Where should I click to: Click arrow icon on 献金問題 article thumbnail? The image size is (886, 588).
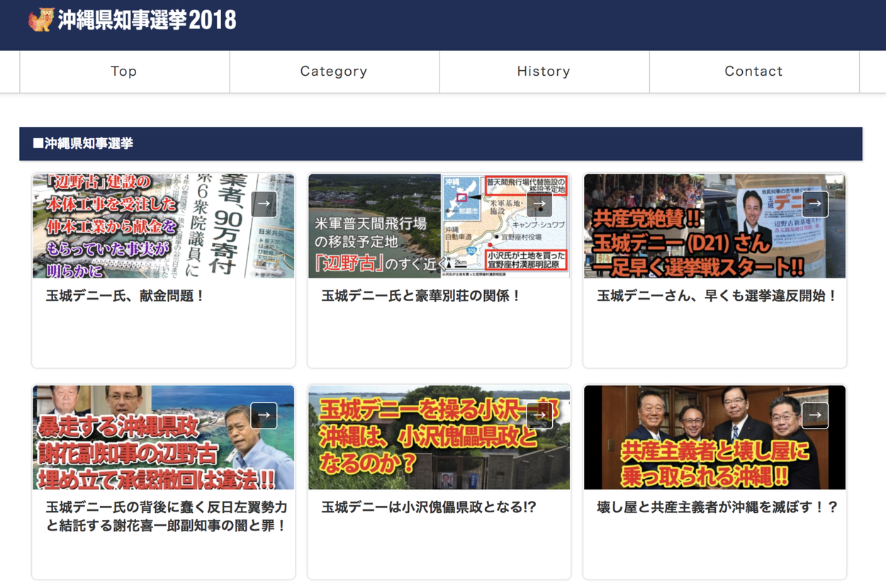pos(264,204)
